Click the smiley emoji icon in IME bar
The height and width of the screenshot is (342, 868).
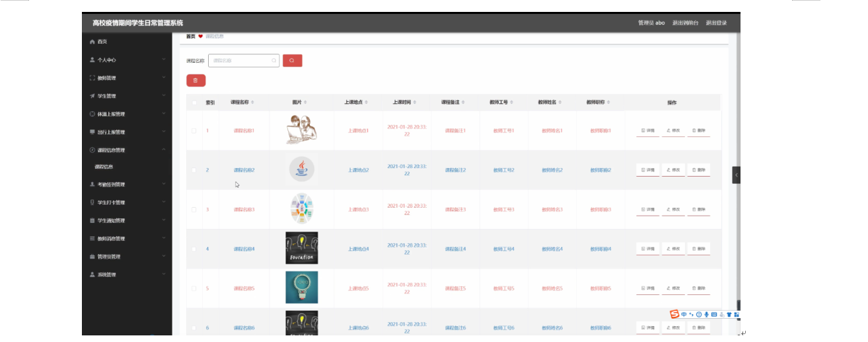coord(699,314)
